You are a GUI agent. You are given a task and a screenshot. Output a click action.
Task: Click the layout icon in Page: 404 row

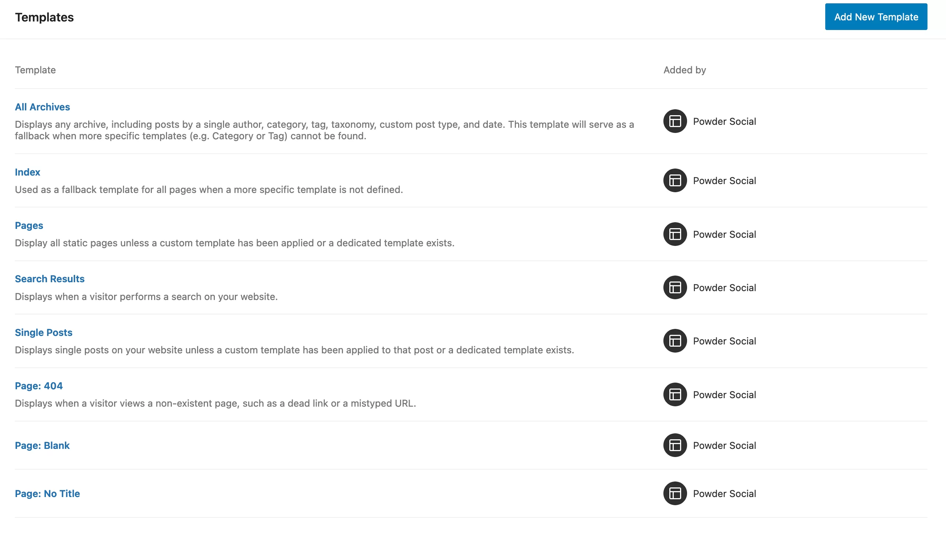675,394
